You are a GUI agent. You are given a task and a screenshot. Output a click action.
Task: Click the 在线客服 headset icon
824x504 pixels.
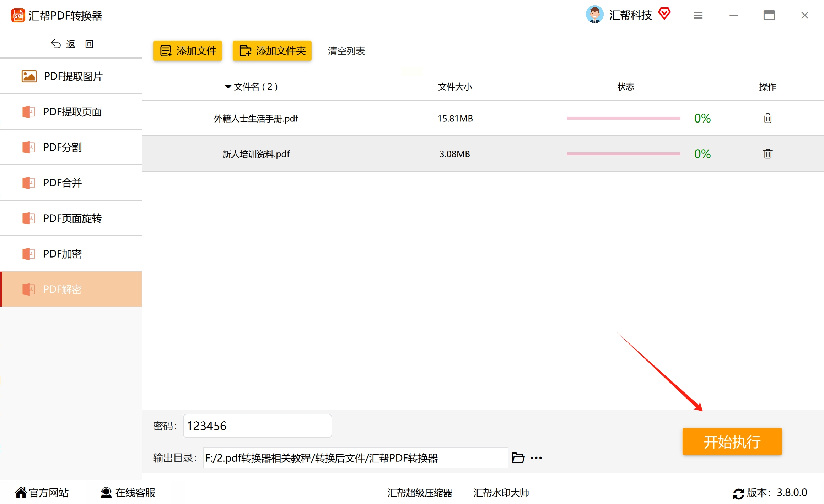(x=106, y=493)
